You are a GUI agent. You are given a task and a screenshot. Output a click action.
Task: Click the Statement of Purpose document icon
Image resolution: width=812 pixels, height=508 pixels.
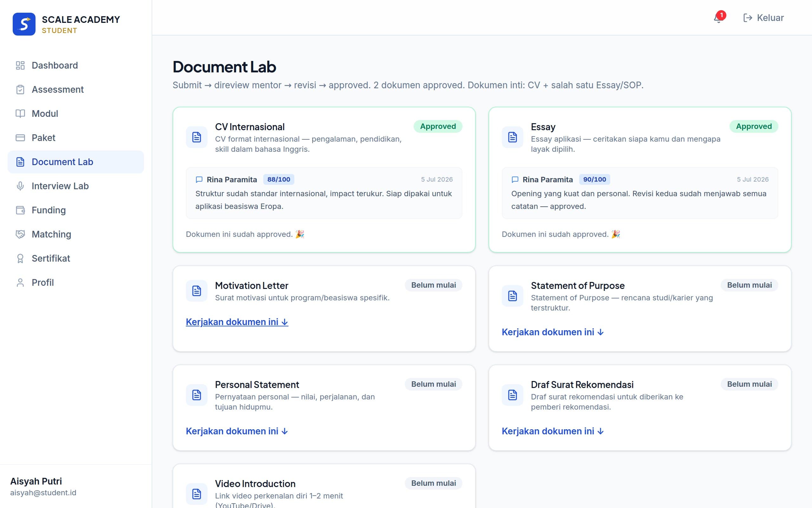point(512,296)
